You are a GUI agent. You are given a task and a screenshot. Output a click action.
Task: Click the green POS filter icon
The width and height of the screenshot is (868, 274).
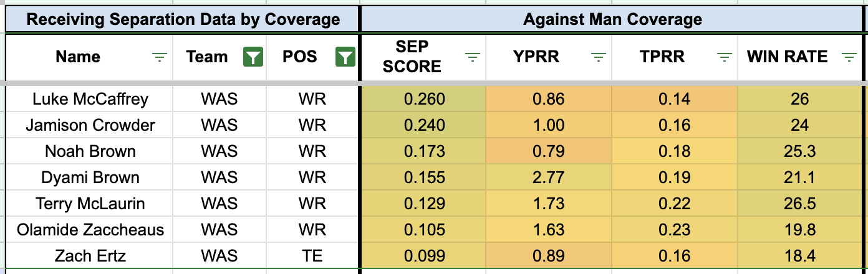click(x=345, y=57)
